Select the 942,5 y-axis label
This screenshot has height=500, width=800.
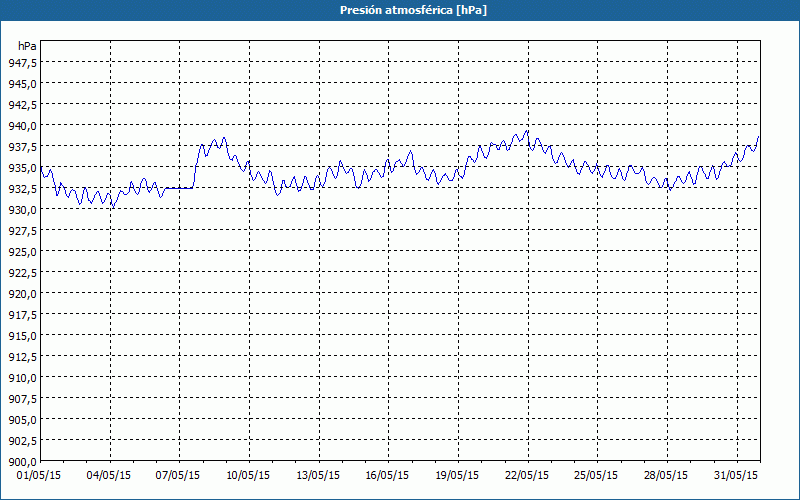[x=22, y=104]
